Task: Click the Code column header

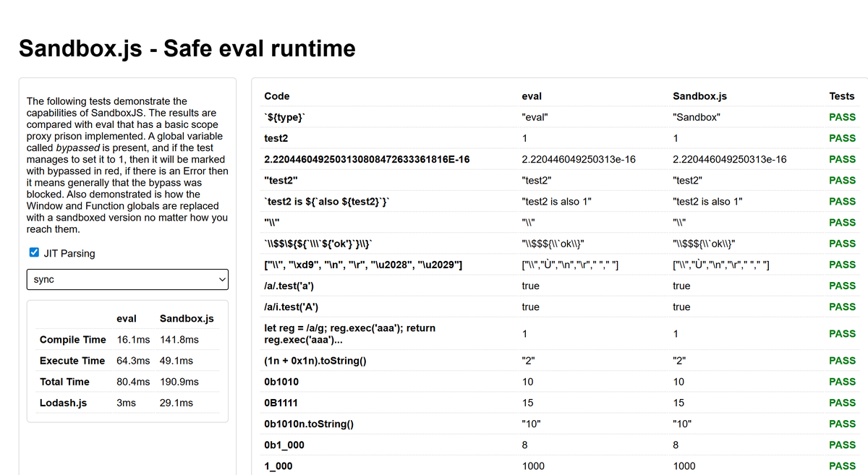Action: click(x=277, y=95)
